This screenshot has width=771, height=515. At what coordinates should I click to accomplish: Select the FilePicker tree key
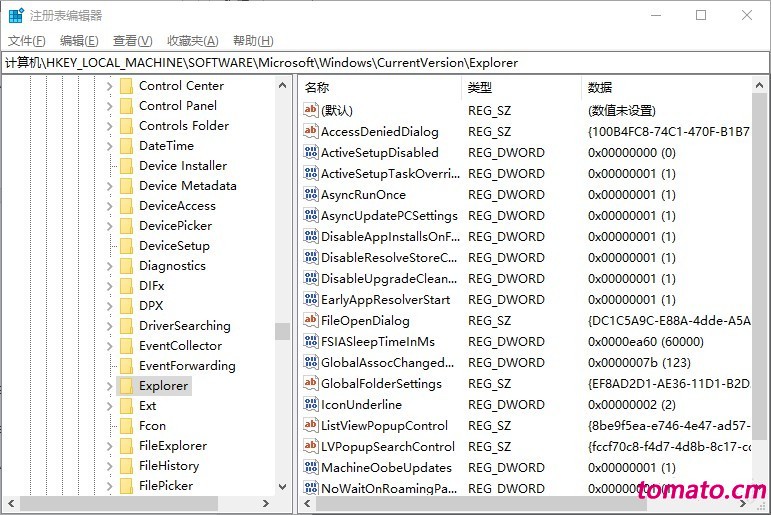tap(166, 485)
